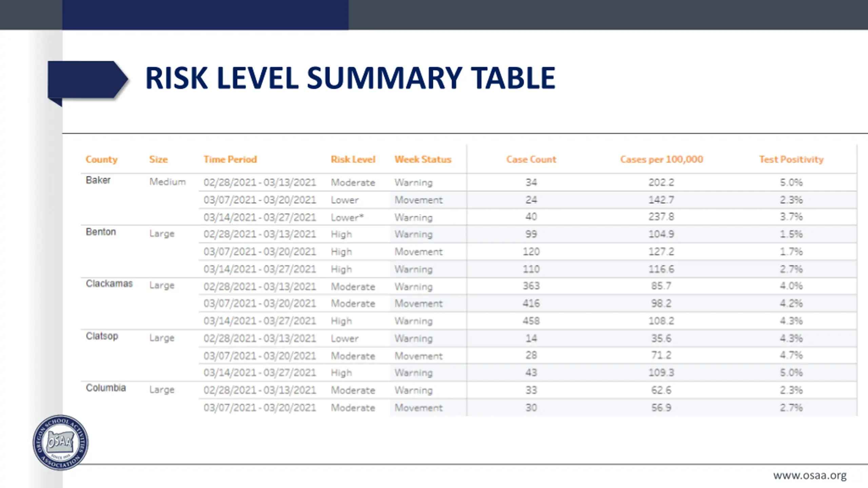The width and height of the screenshot is (868, 488).
Task: Click case count 43 for Clatsop
Action: [x=531, y=373]
